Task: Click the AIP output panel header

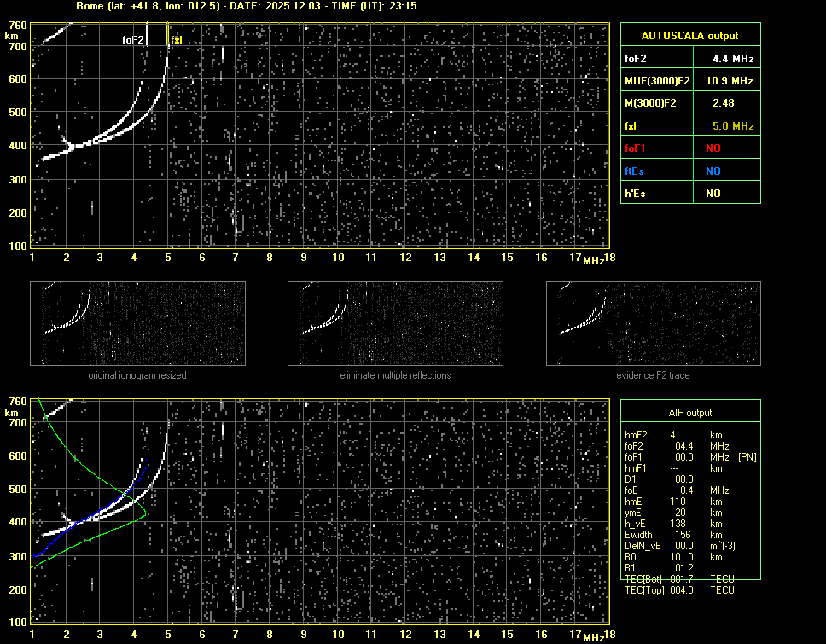Action: [x=689, y=412]
